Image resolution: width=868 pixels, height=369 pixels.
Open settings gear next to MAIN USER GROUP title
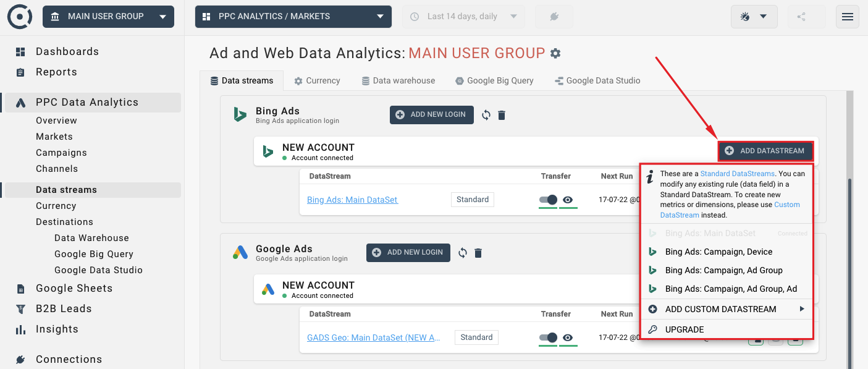coord(555,53)
